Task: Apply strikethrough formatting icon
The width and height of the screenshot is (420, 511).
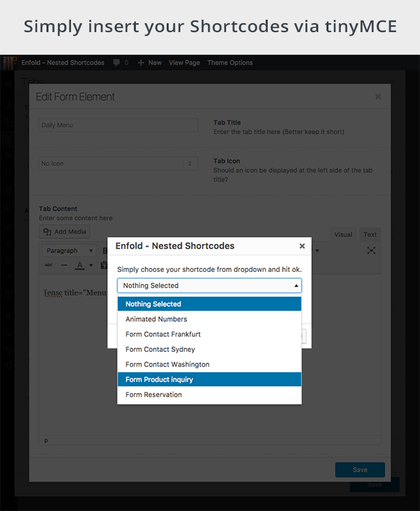Action: click(48, 265)
